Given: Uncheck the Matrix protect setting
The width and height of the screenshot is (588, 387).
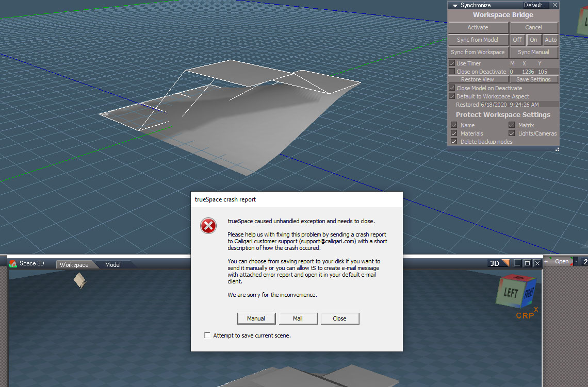Looking at the screenshot, I should pos(512,125).
